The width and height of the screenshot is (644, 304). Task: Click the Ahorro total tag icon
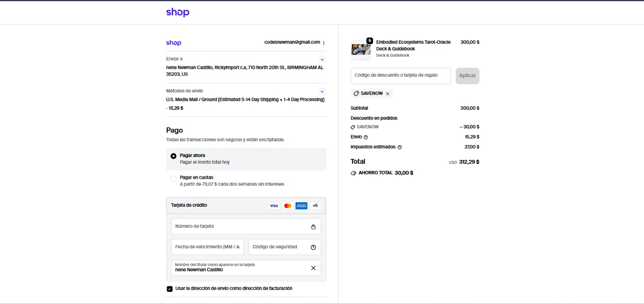click(354, 173)
